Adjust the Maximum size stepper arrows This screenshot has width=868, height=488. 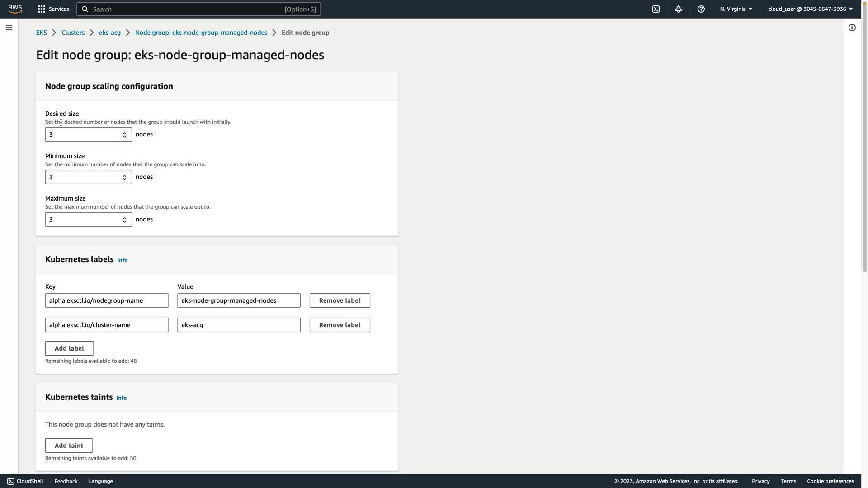[124, 220]
